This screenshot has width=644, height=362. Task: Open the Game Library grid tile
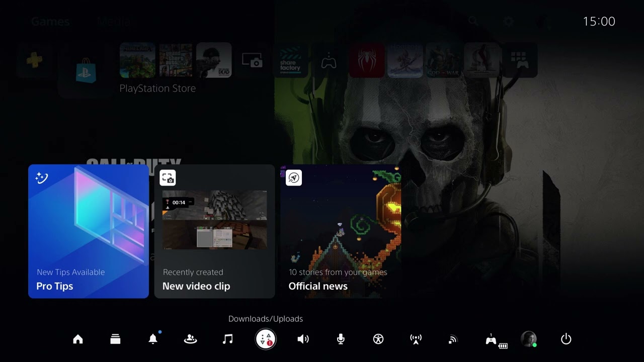click(x=520, y=60)
